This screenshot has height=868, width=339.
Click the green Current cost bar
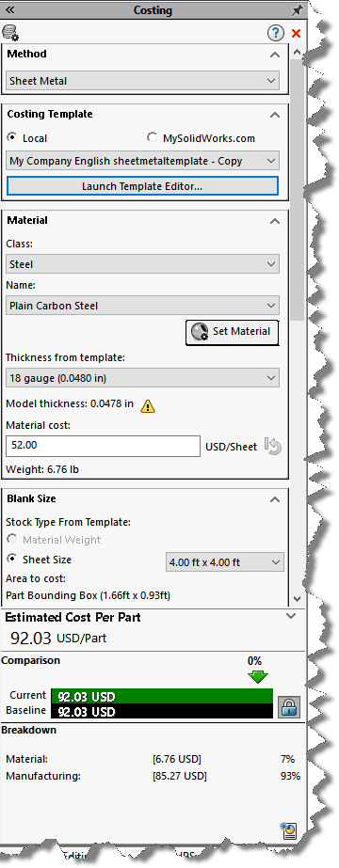(x=162, y=696)
